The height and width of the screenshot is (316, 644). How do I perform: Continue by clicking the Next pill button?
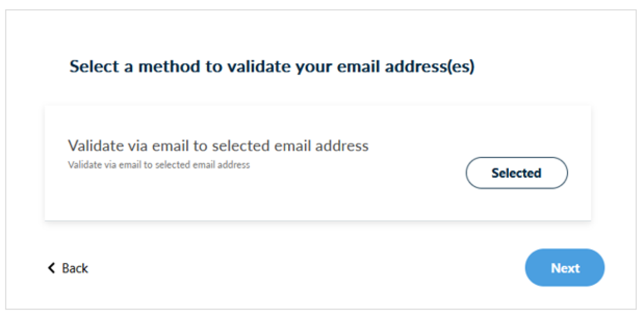[565, 268]
